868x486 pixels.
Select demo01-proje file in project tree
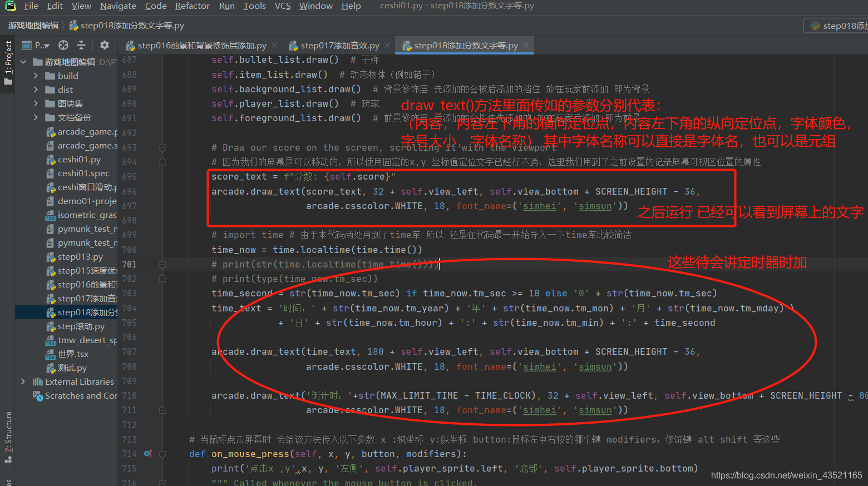(x=87, y=201)
